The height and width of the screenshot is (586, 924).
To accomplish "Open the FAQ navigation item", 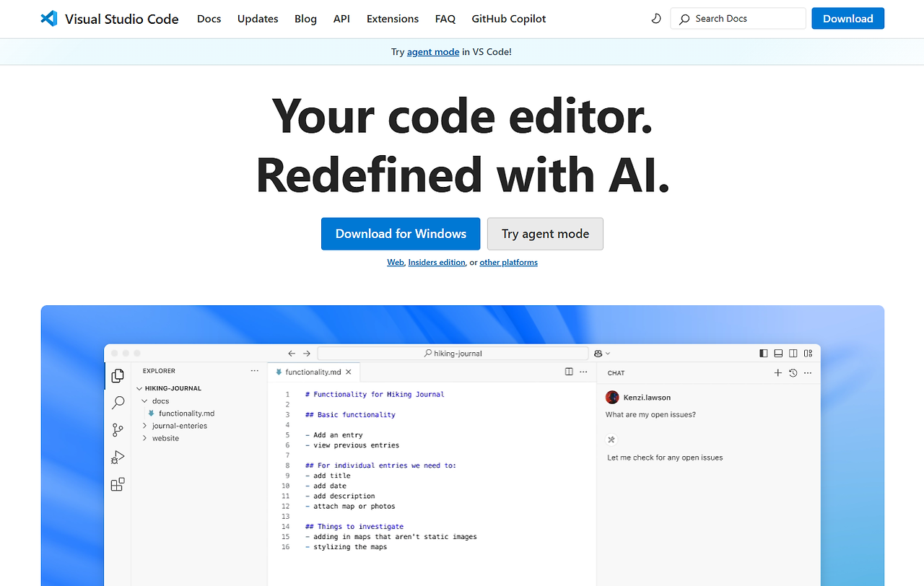I will tap(445, 19).
